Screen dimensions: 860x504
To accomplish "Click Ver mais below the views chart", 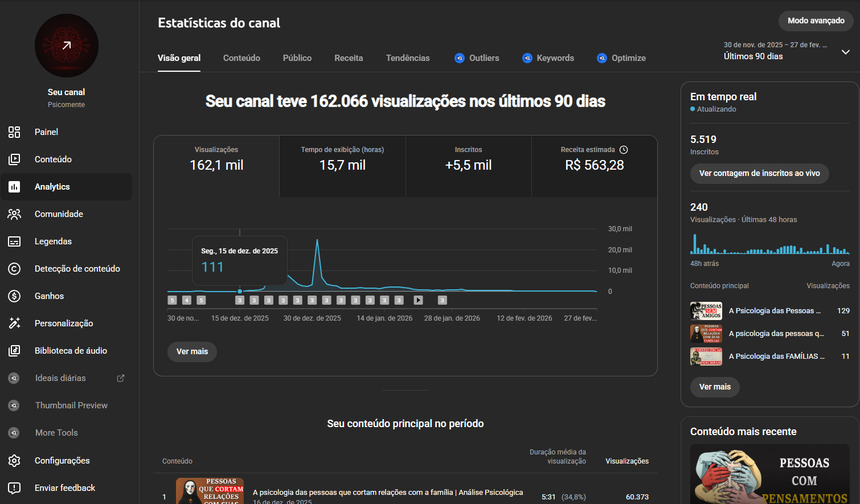I will [192, 351].
